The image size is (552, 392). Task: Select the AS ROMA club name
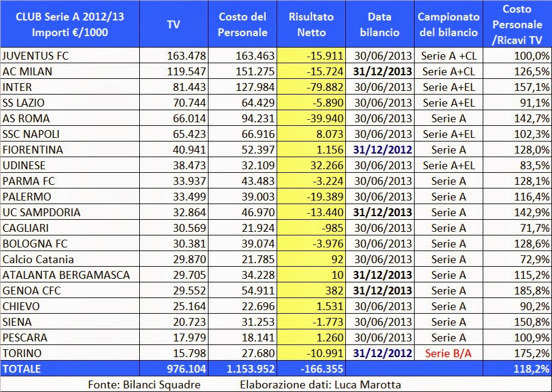pos(26,118)
